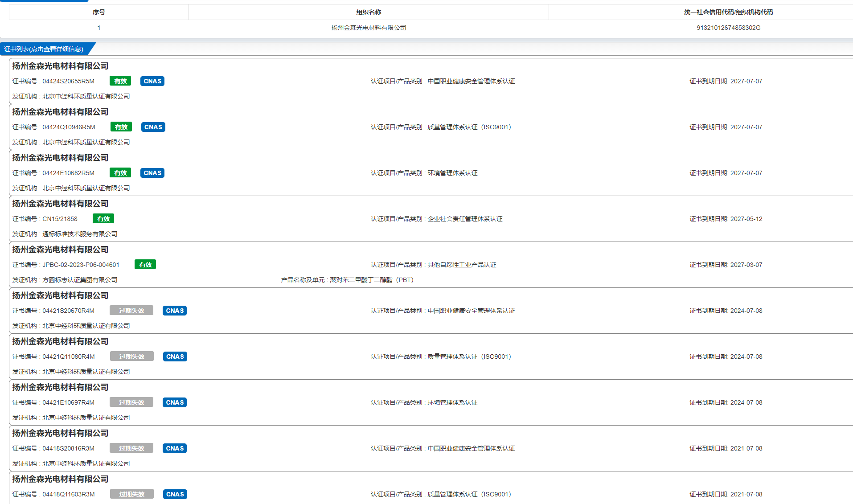Select certificate number 04418S20816R3M text
The image size is (853, 504).
pos(68,448)
